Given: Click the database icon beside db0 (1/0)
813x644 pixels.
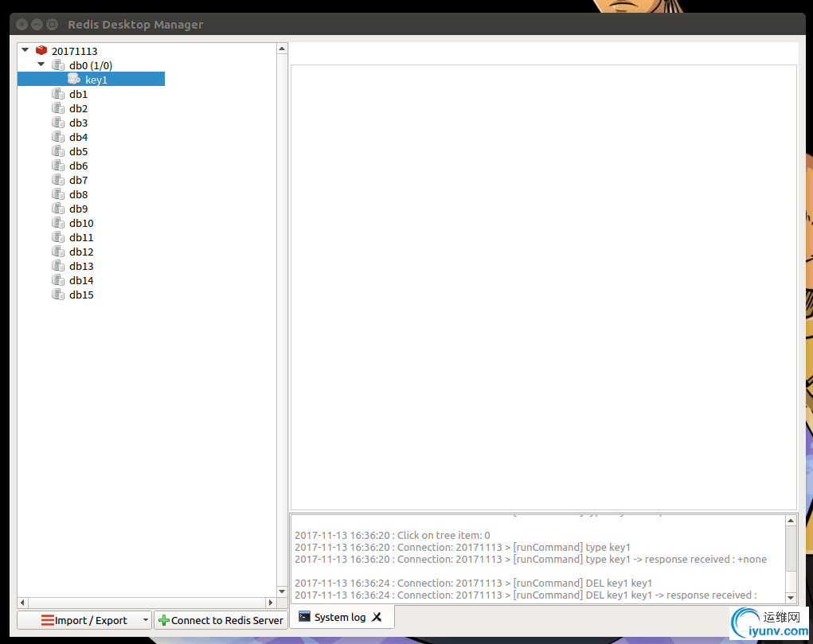Looking at the screenshot, I should tap(57, 64).
